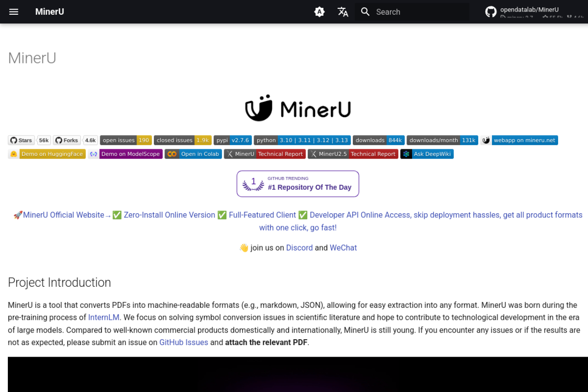This screenshot has height=392, width=588.
Task: Open the Ask DeepWiki badge
Action: pyautogui.click(x=426, y=154)
